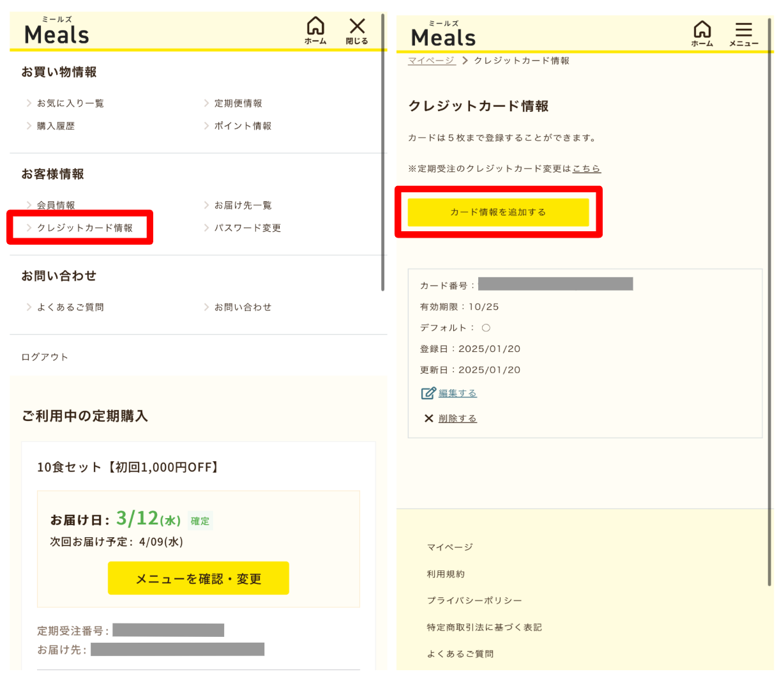Click the chevron beside 定期便情報
This screenshot has width=784, height=681.
206,103
